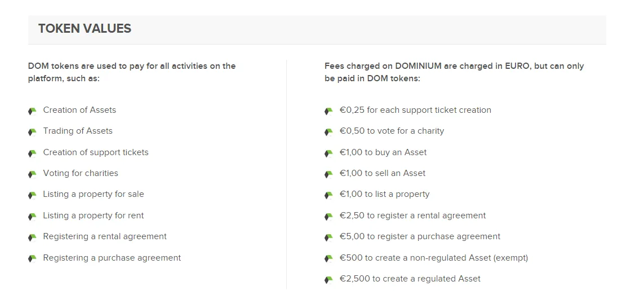Image resolution: width=644 pixels, height=299 pixels.
Task: Click bullet icon next to Listing a property for rent
Action: (x=33, y=217)
